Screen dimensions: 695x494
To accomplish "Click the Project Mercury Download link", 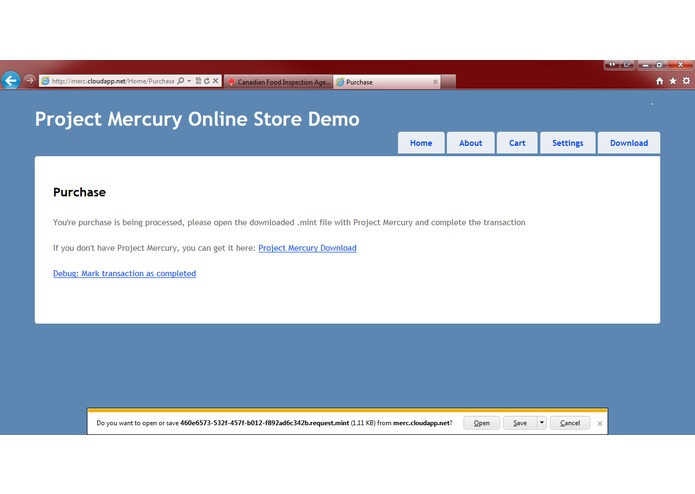I will (x=307, y=248).
